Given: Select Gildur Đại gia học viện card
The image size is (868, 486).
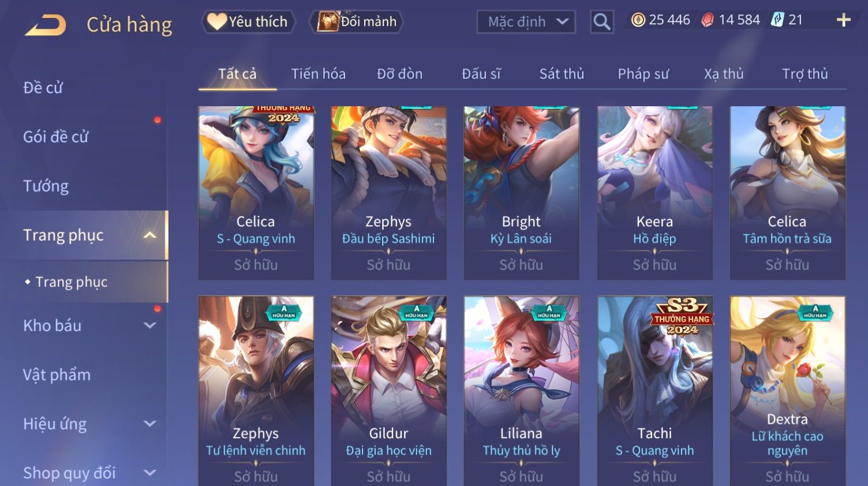Looking at the screenshot, I should [388, 391].
